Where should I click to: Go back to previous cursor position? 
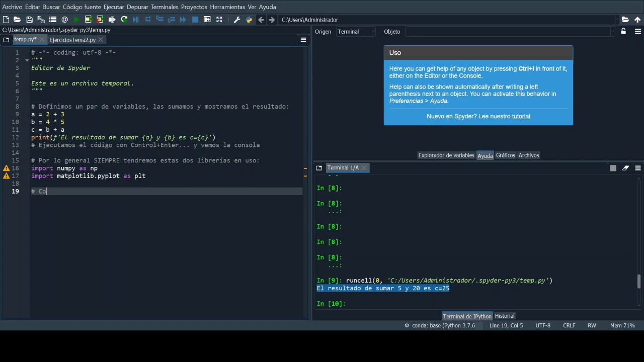coord(261,20)
